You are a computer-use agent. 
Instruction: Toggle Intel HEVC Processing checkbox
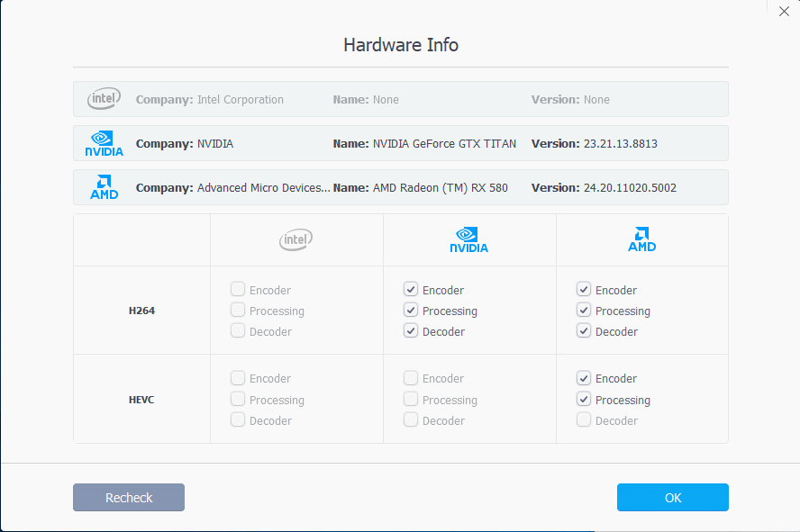click(238, 399)
